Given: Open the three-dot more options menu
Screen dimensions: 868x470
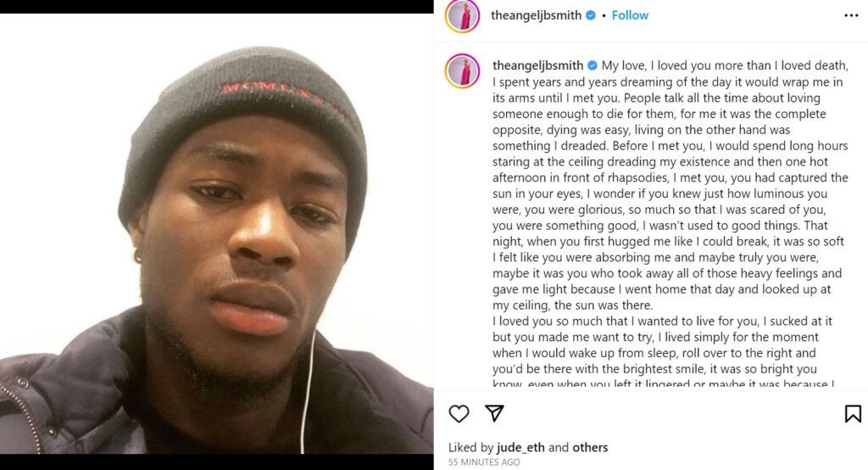Looking at the screenshot, I should point(851,15).
